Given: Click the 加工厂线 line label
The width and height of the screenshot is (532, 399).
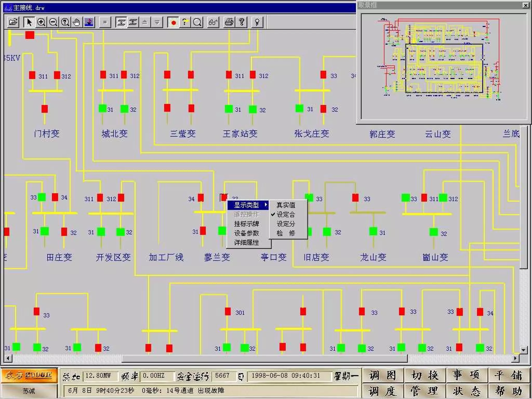Looking at the screenshot, I should [166, 257].
